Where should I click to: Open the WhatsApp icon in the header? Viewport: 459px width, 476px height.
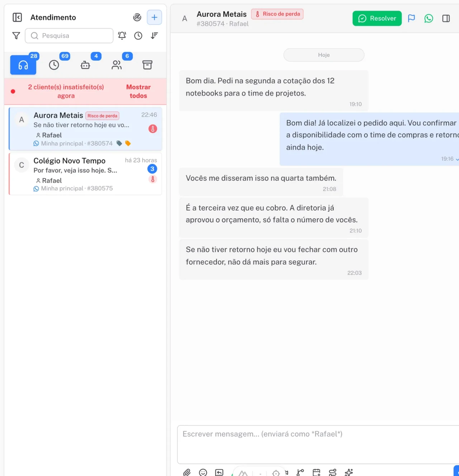tap(429, 18)
